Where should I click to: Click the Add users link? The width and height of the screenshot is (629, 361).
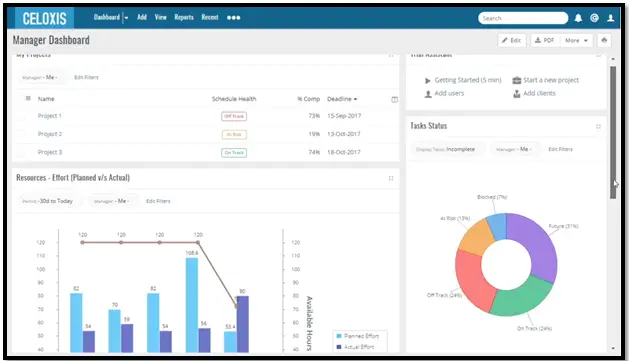point(449,93)
